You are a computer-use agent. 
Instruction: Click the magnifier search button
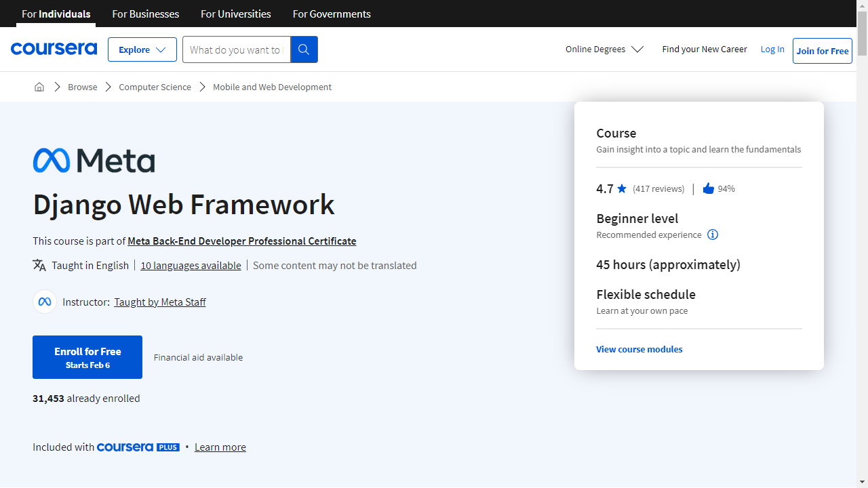tap(304, 49)
